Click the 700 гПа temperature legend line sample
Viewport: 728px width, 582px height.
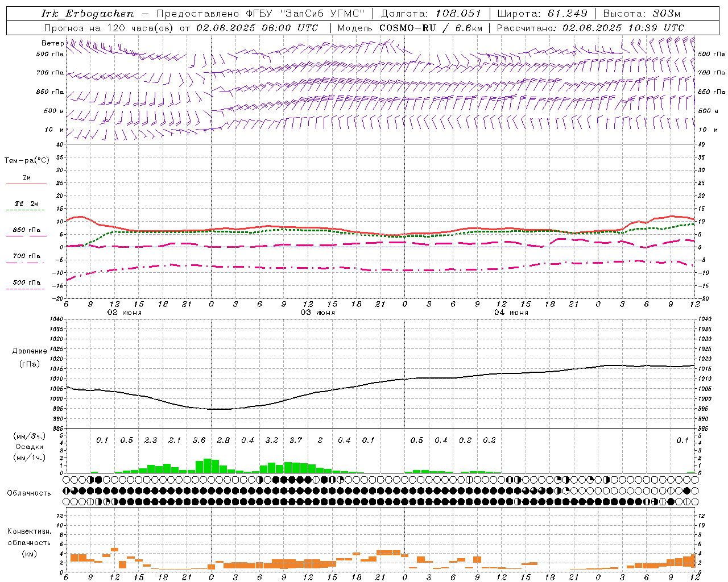[x=25, y=264]
